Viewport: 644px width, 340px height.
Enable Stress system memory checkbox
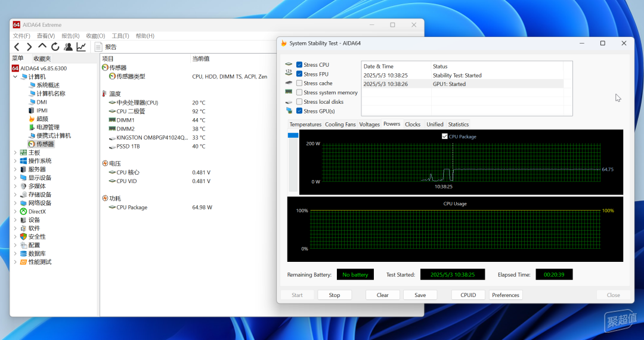coord(299,92)
